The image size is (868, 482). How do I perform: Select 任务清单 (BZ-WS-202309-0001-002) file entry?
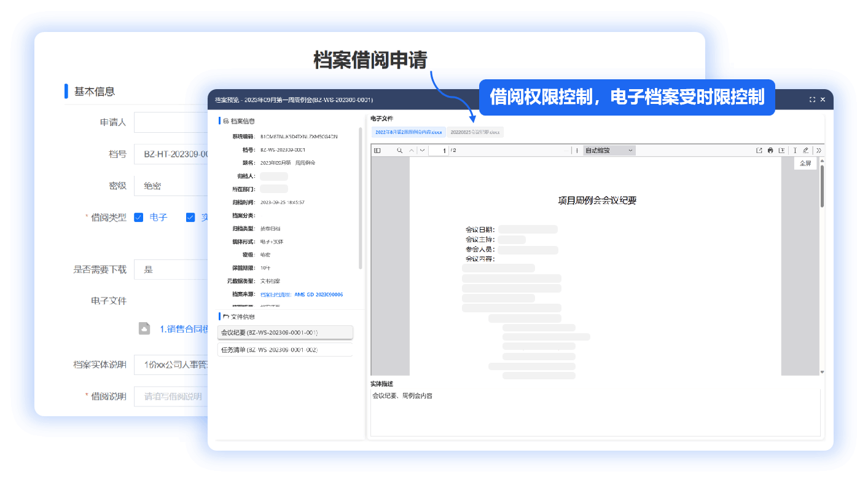point(285,350)
